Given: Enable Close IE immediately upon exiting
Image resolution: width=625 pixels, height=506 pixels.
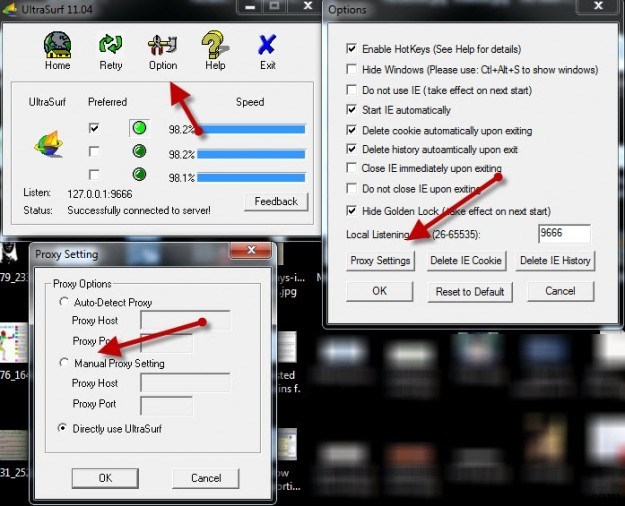Looking at the screenshot, I should tap(351, 168).
